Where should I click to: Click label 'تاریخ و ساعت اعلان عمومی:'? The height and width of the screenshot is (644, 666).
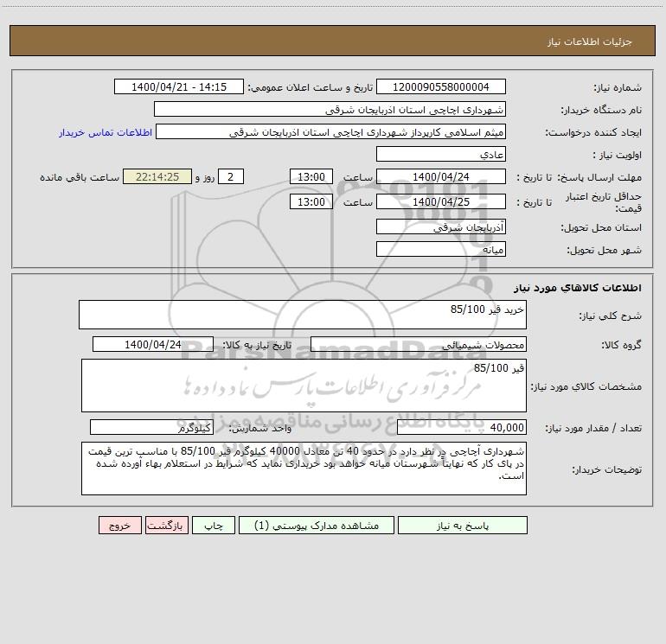tap(310, 87)
